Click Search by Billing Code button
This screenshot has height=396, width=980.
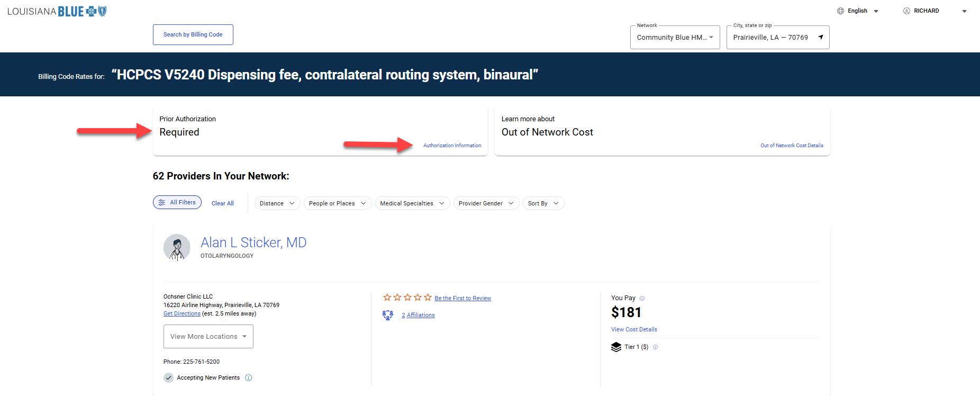tap(193, 34)
